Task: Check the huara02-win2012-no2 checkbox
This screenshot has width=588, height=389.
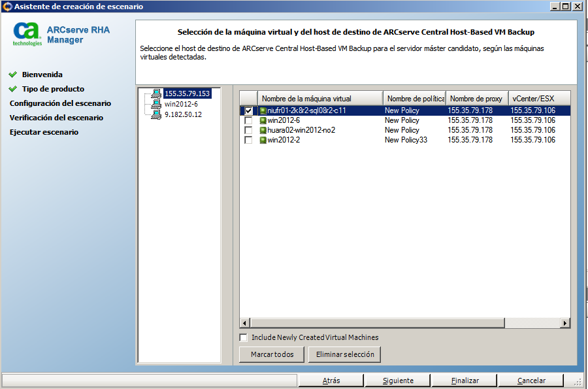Action: [x=248, y=130]
